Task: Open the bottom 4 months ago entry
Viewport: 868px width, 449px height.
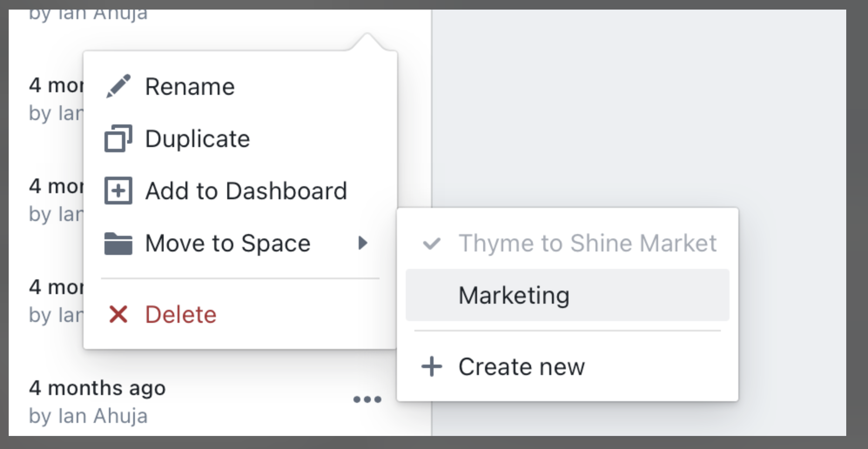Action: coord(98,387)
